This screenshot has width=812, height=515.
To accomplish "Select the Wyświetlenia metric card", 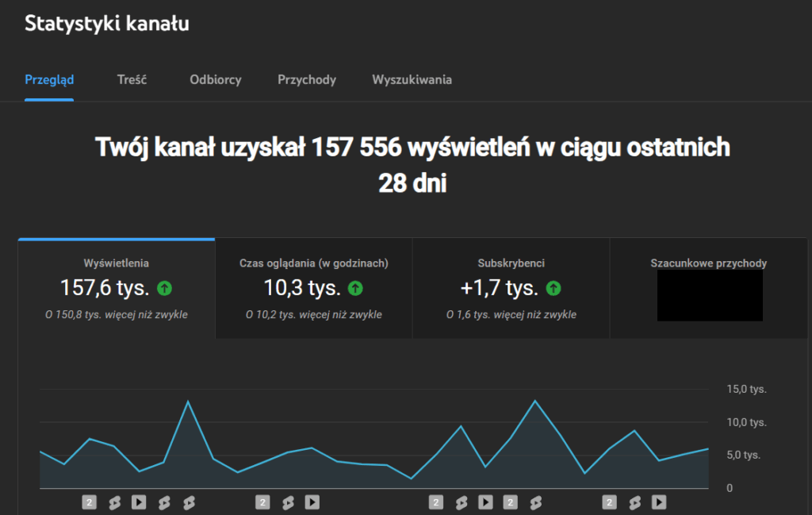I will (117, 288).
